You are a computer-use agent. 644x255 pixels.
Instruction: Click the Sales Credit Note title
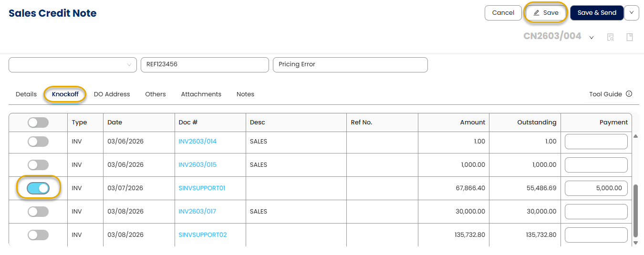coord(52,13)
